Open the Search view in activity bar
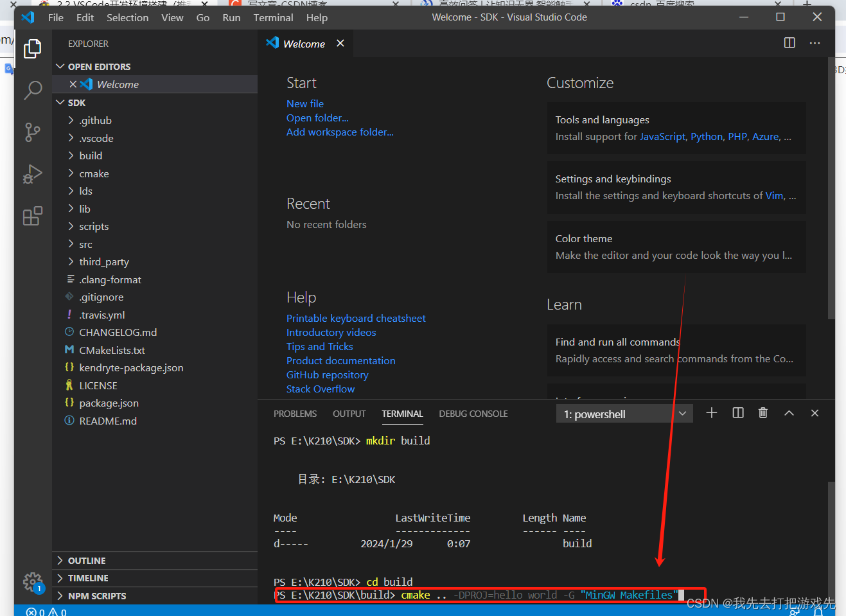Image resolution: width=846 pixels, height=616 pixels. [x=33, y=91]
